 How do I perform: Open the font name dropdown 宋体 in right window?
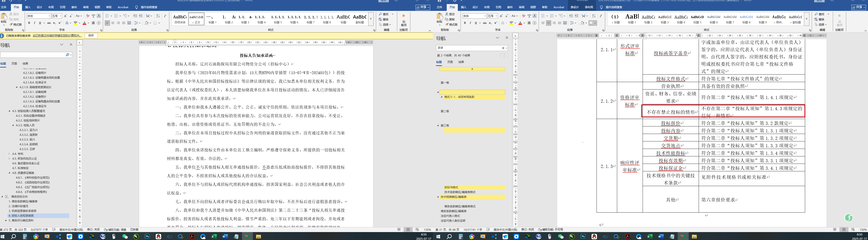[x=485, y=16]
